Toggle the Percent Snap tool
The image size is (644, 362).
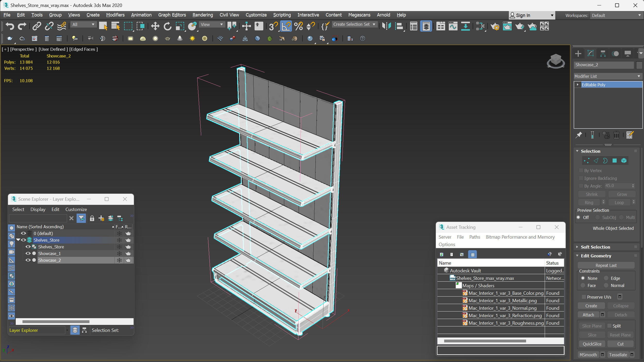(x=298, y=26)
